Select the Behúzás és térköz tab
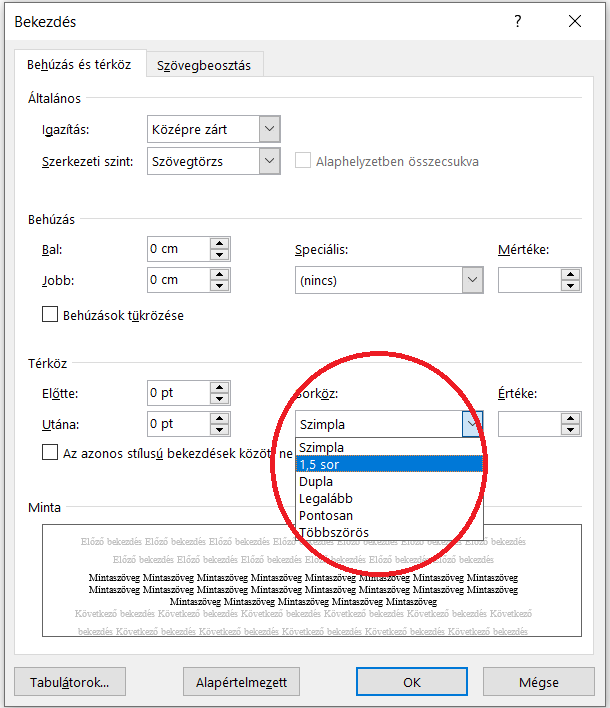 (x=79, y=65)
